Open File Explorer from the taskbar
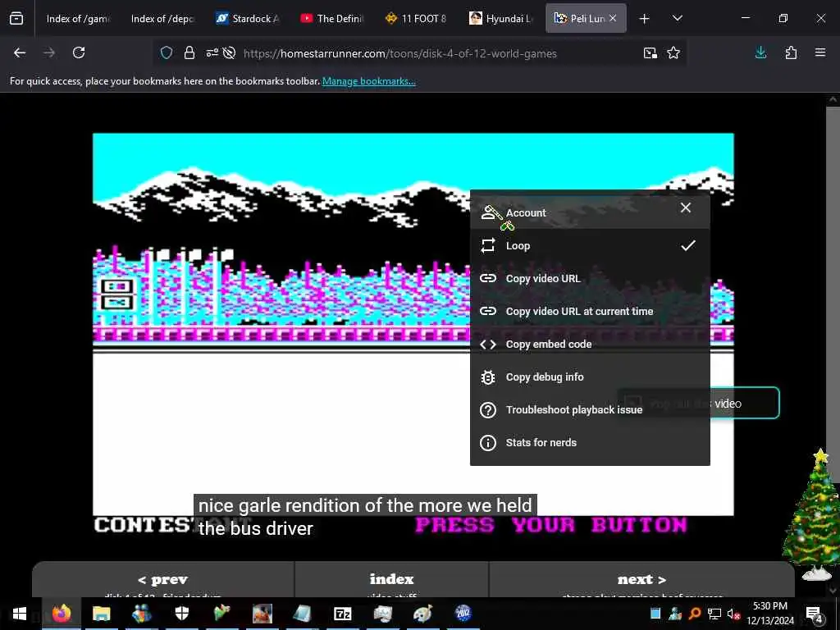The height and width of the screenshot is (630, 840). coord(101,614)
